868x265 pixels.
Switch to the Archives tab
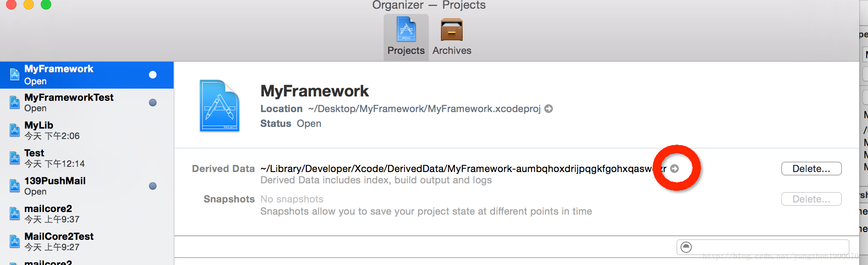pos(452,37)
